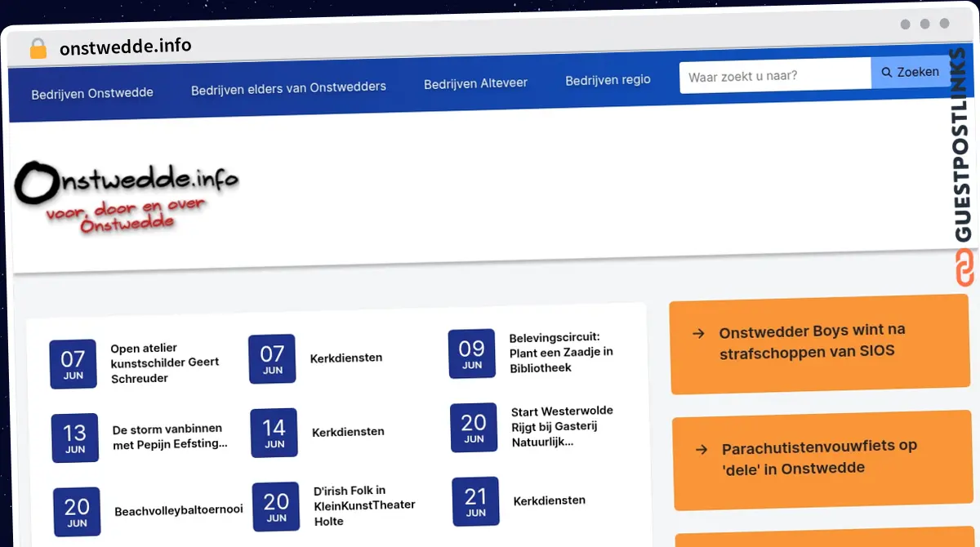This screenshot has height=547, width=980.
Task: Click the 21 JUN date badge
Action: coord(475,501)
